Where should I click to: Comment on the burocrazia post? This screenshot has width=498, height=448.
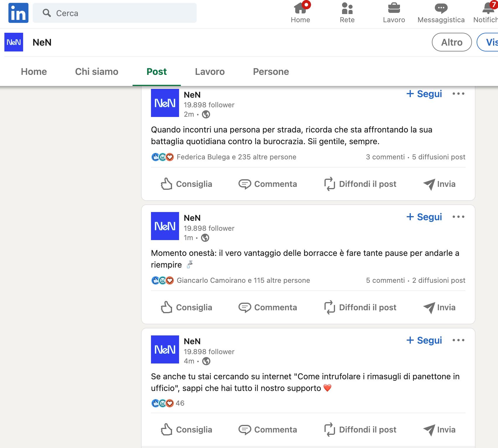(268, 184)
